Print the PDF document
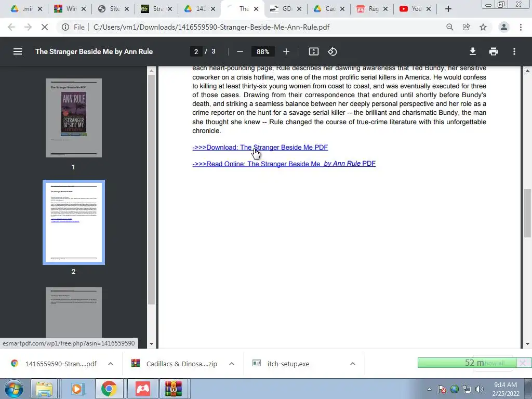 (x=494, y=51)
